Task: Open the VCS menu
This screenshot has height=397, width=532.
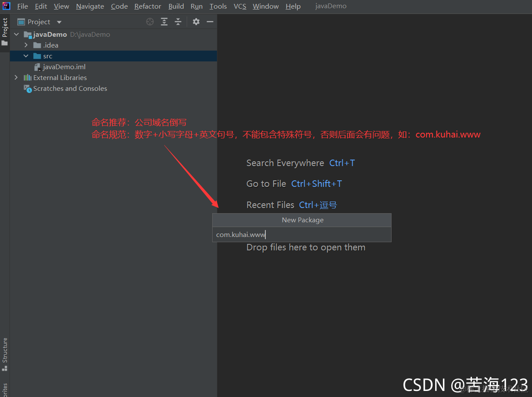Action: pyautogui.click(x=240, y=6)
